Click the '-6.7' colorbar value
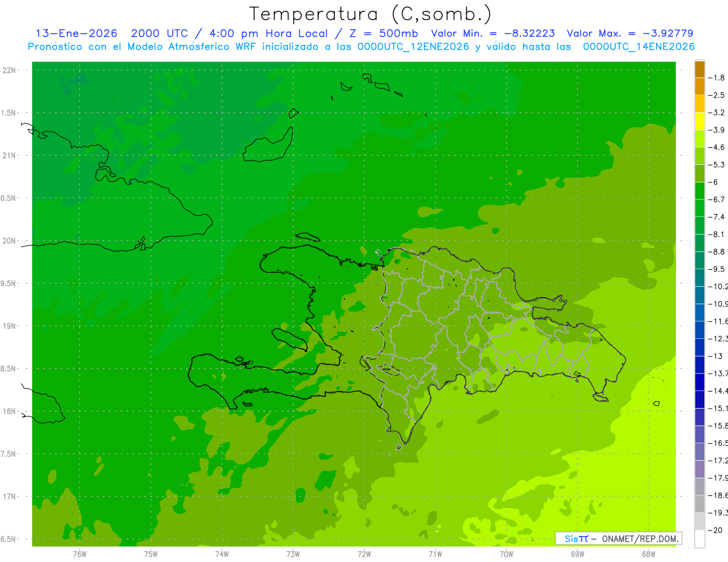728x562 pixels. pos(716,199)
